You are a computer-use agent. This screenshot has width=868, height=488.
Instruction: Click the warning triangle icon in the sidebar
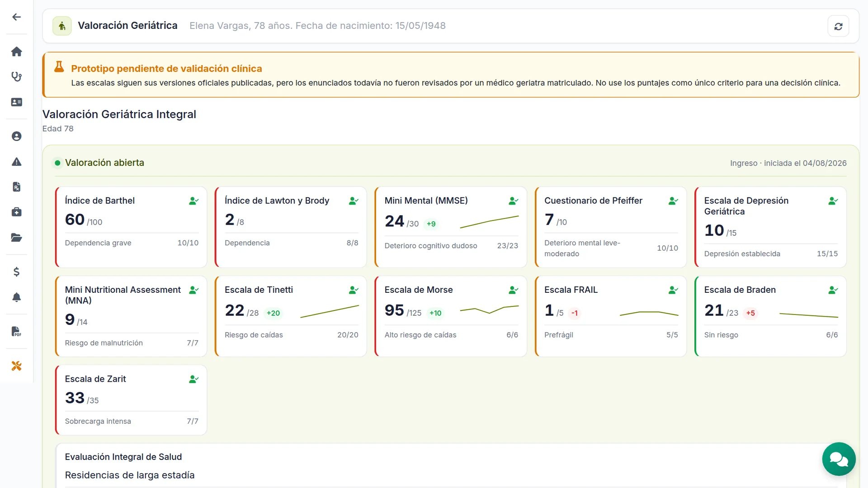coord(16,162)
